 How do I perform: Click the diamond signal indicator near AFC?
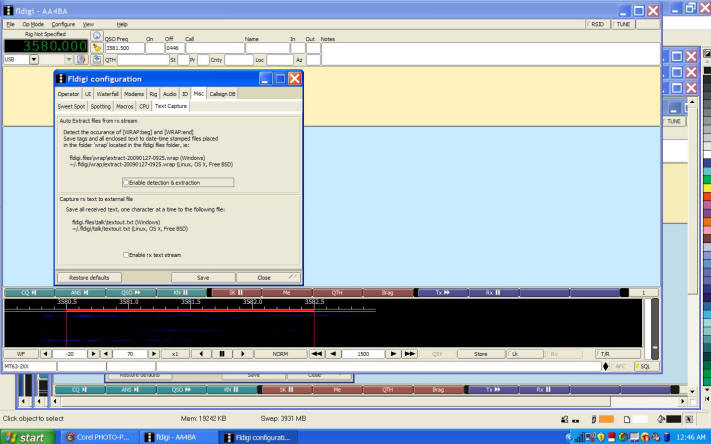click(605, 366)
